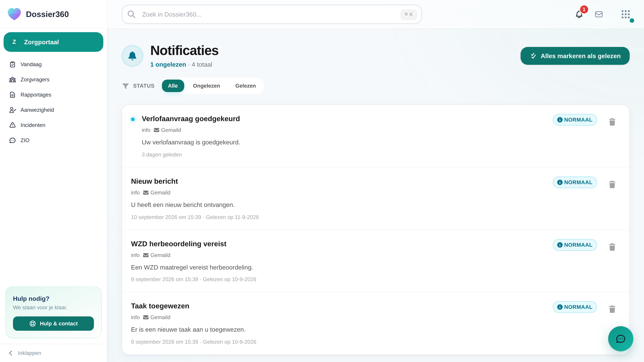Viewport: 644px width, 362px height.
Task: Select the Zorgportaal module button
Action: click(x=53, y=42)
